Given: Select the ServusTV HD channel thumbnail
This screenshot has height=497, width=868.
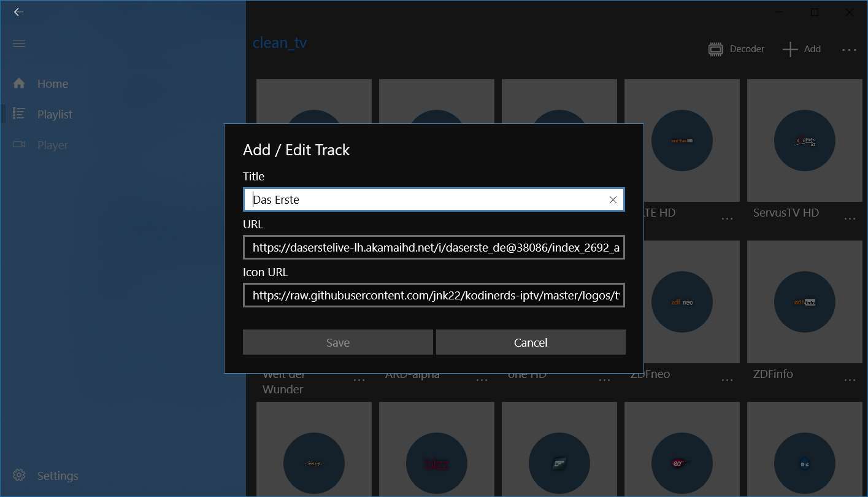Looking at the screenshot, I should click(x=804, y=141).
